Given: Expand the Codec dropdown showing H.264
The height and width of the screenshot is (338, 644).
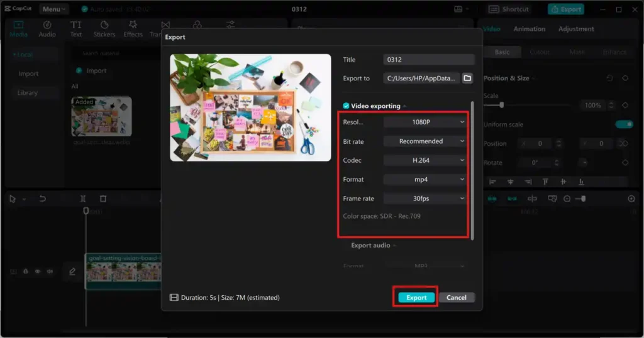Looking at the screenshot, I should pyautogui.click(x=425, y=160).
